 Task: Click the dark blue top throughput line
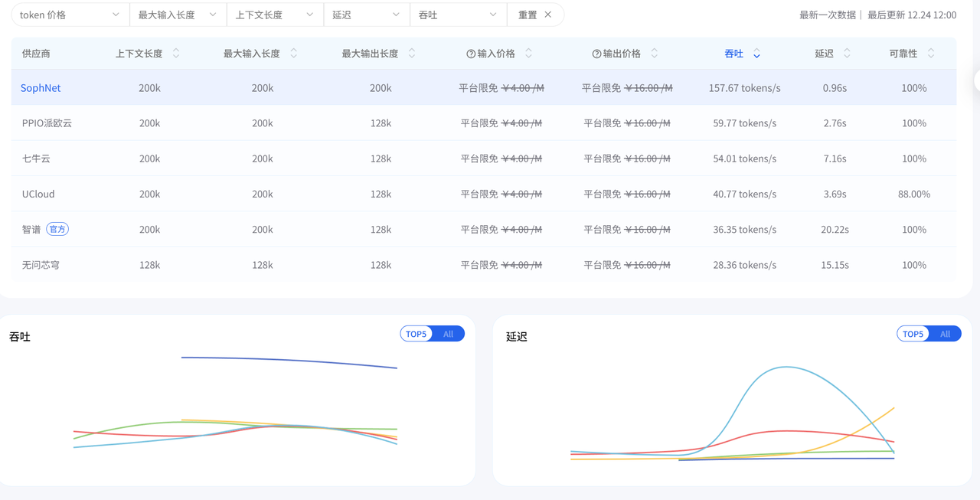point(289,361)
